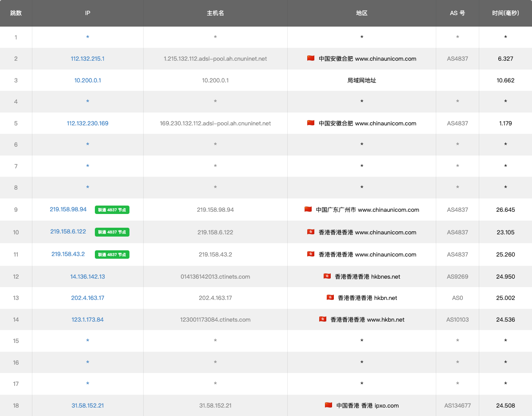This screenshot has width=532, height=416.
Task: Click the green 联通 4837 badge beside 219.158.98.94
Action: click(x=112, y=210)
